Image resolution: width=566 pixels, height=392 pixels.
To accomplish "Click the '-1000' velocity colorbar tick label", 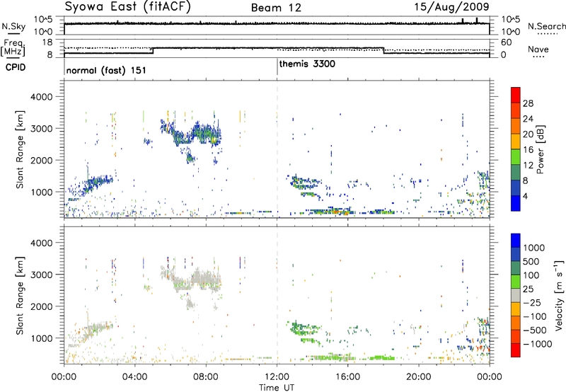I will tap(538, 344).
